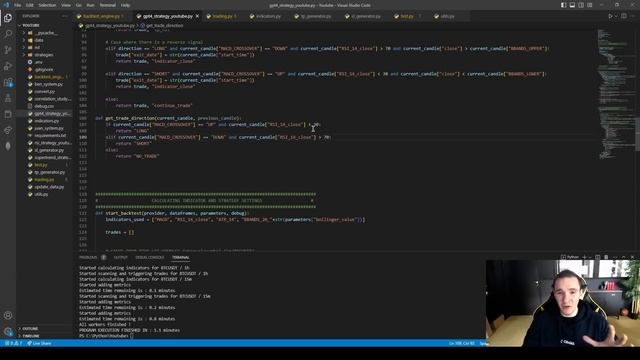Viewport: 640px width, 360px height.
Task: Switch to tp_generator.py editor tab
Action: tap(316, 16)
